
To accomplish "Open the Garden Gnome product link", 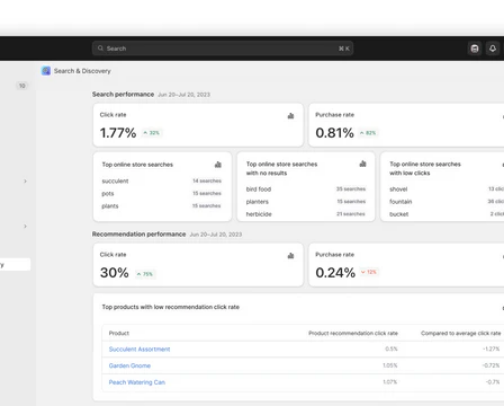I will click(130, 366).
